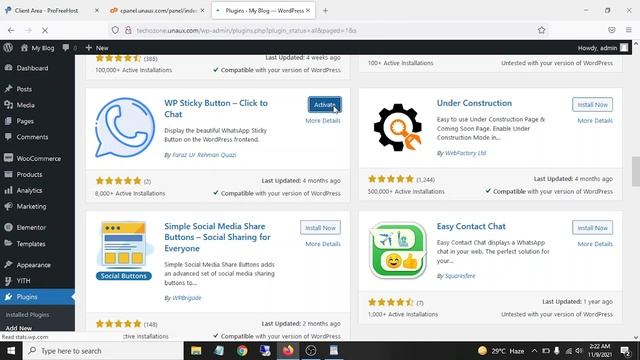This screenshot has height=360, width=640.
Task: Open More Details for Under Construction
Action: 595,121
